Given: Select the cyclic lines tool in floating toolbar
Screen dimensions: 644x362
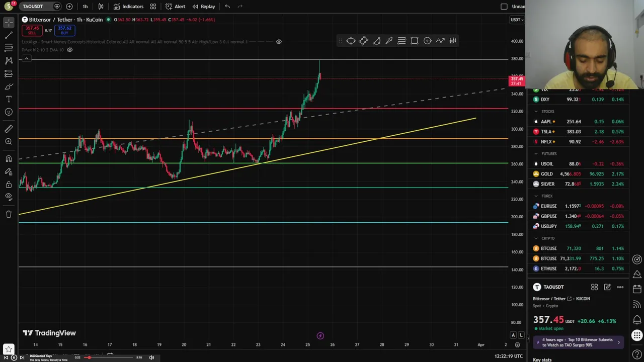Looking at the screenshot, I should 427,41.
